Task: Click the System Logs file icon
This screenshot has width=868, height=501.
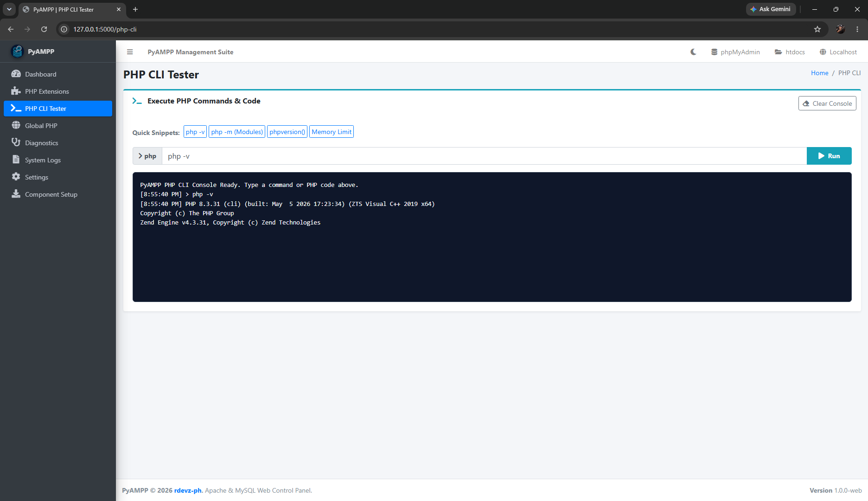Action: [x=16, y=160]
